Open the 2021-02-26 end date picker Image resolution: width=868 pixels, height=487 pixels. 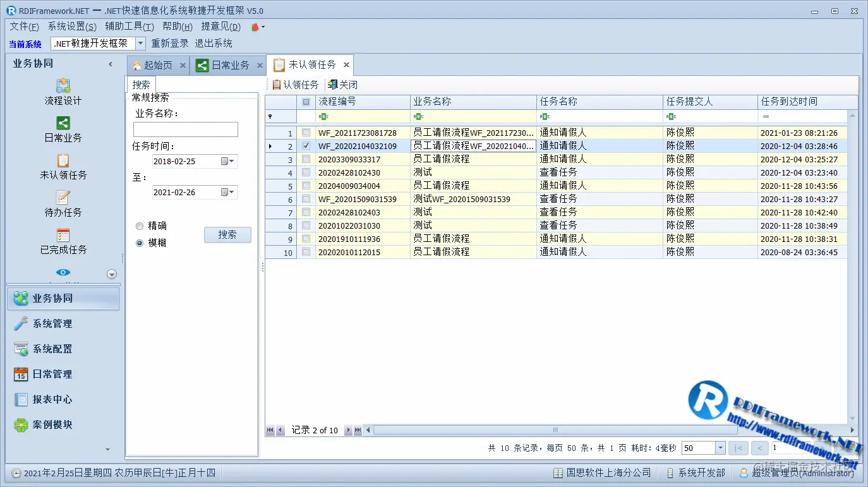pos(228,192)
